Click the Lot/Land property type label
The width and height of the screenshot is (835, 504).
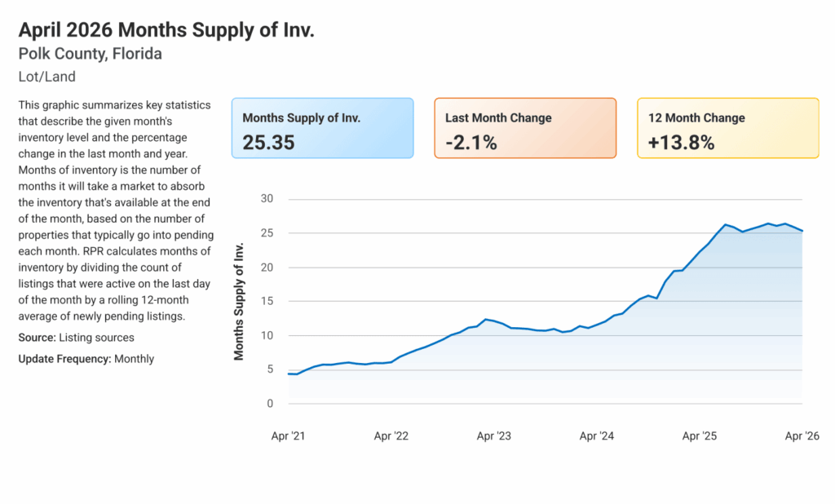click(46, 77)
